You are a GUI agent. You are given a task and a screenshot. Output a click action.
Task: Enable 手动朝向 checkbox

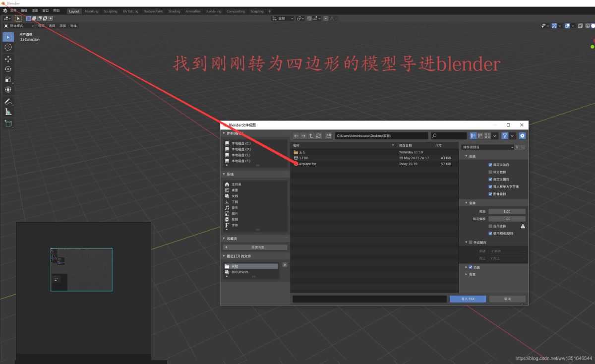point(471,243)
